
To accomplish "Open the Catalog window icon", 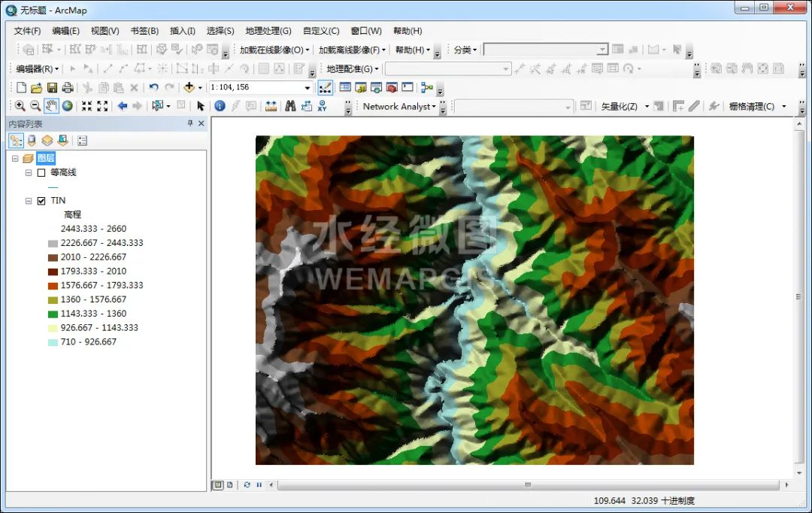I will coord(361,87).
